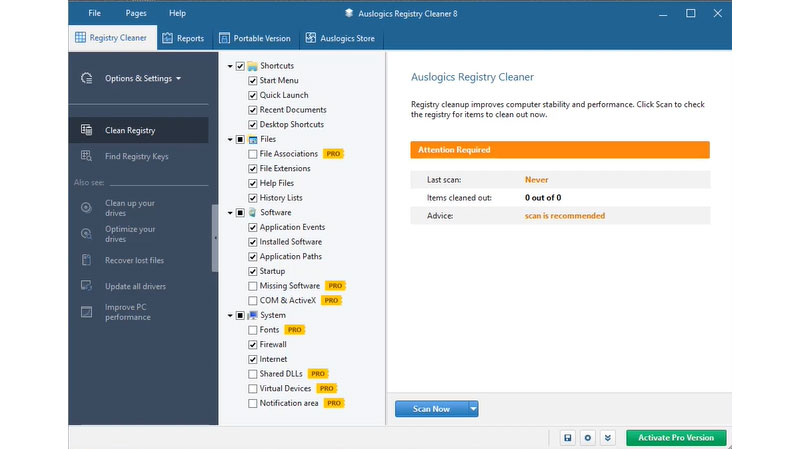Switch to the Reports tab
Screen dimensions: 800x450
(x=183, y=38)
